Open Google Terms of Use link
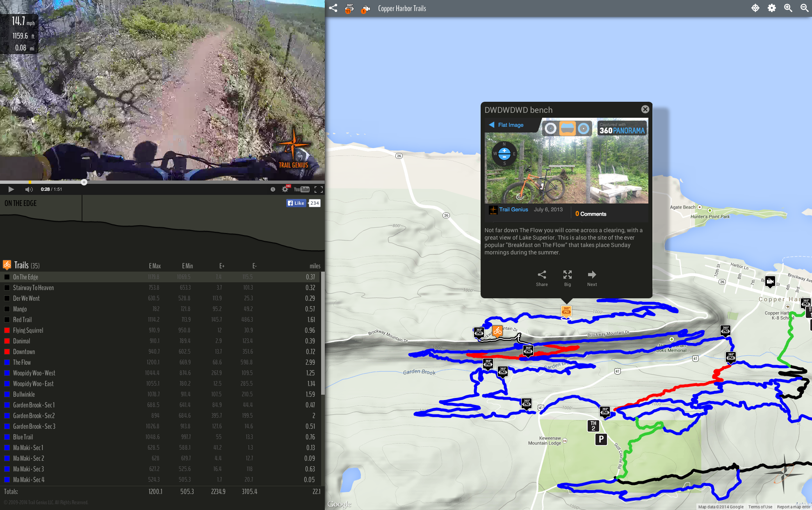The image size is (812, 510). click(760, 507)
